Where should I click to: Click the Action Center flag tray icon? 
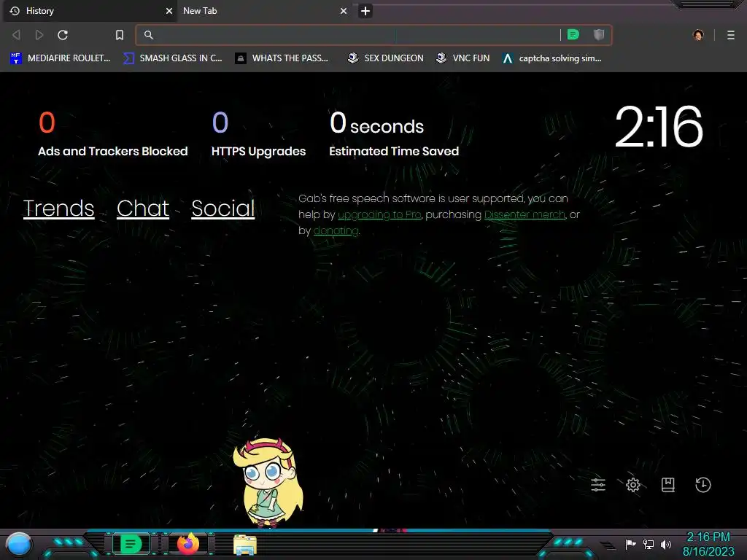(630, 544)
